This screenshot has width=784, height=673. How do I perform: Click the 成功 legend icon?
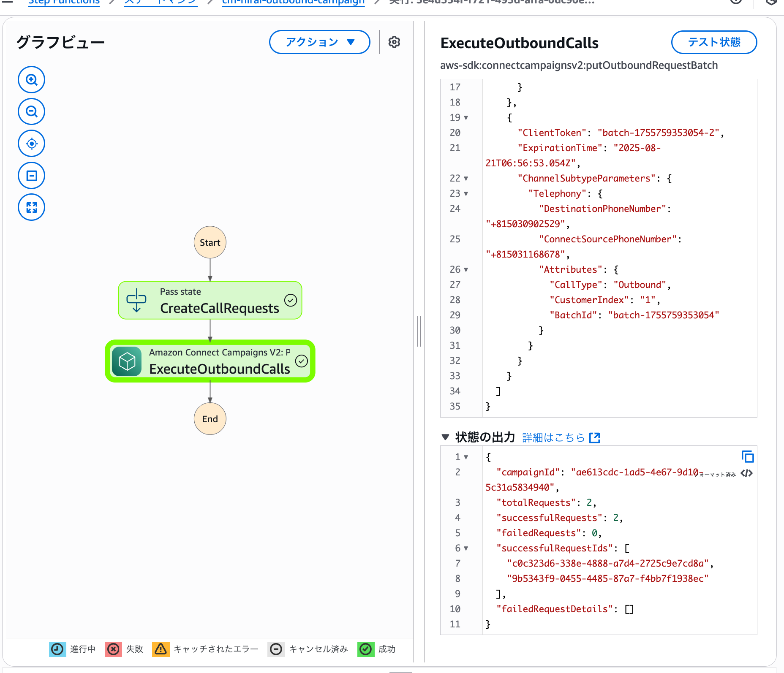click(366, 649)
